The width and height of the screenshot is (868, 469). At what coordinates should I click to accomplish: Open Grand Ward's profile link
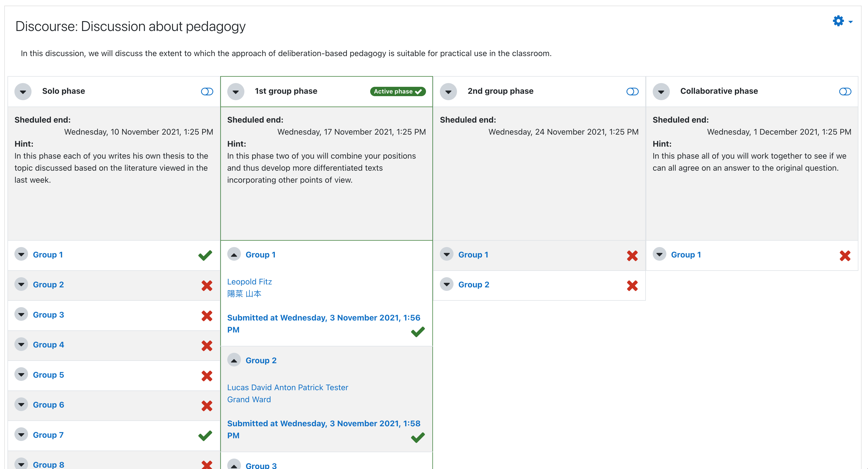(x=249, y=400)
